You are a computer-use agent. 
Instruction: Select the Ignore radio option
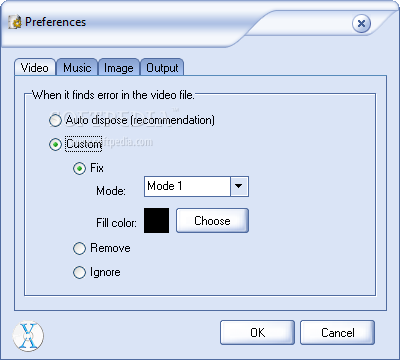(79, 272)
